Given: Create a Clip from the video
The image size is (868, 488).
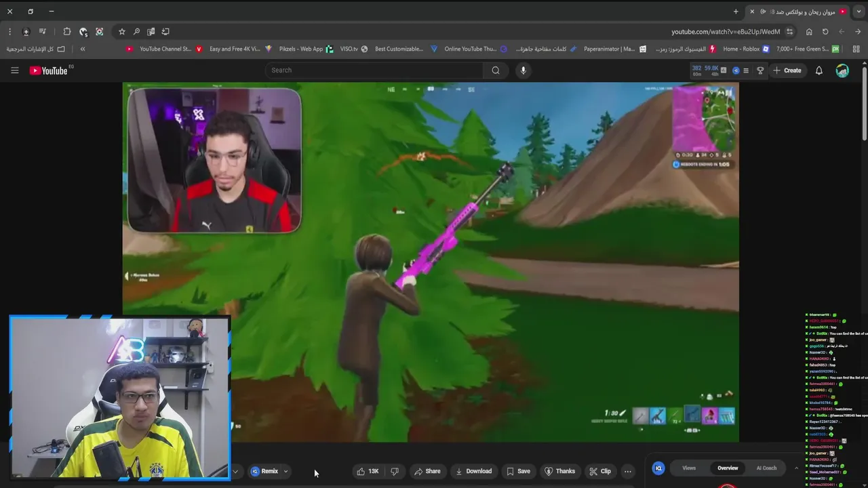Looking at the screenshot, I should pyautogui.click(x=600, y=472).
